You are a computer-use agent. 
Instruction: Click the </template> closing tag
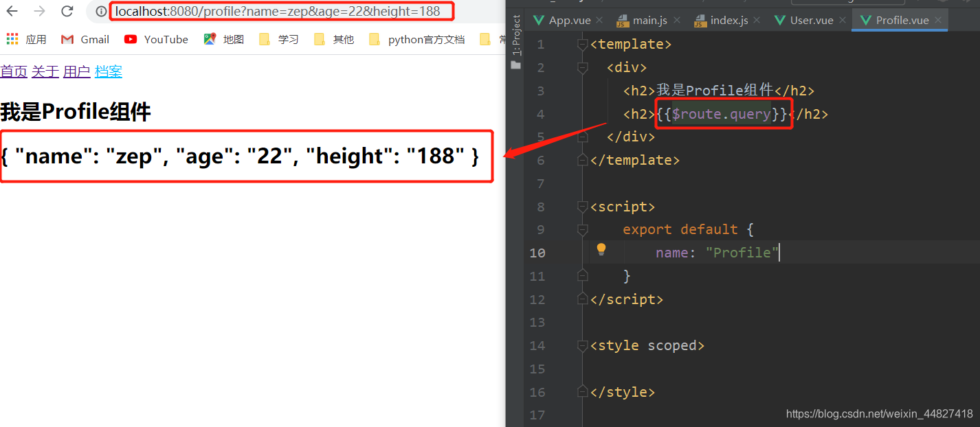(635, 160)
